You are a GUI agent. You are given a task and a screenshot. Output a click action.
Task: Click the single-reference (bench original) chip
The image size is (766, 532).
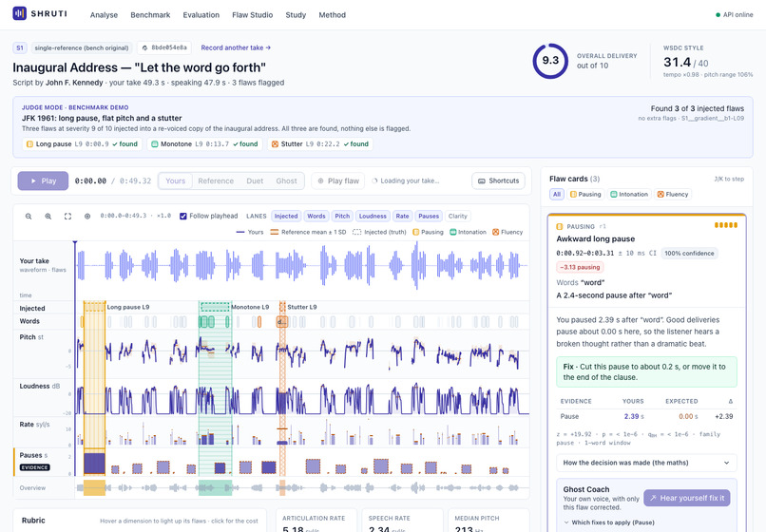(x=82, y=47)
